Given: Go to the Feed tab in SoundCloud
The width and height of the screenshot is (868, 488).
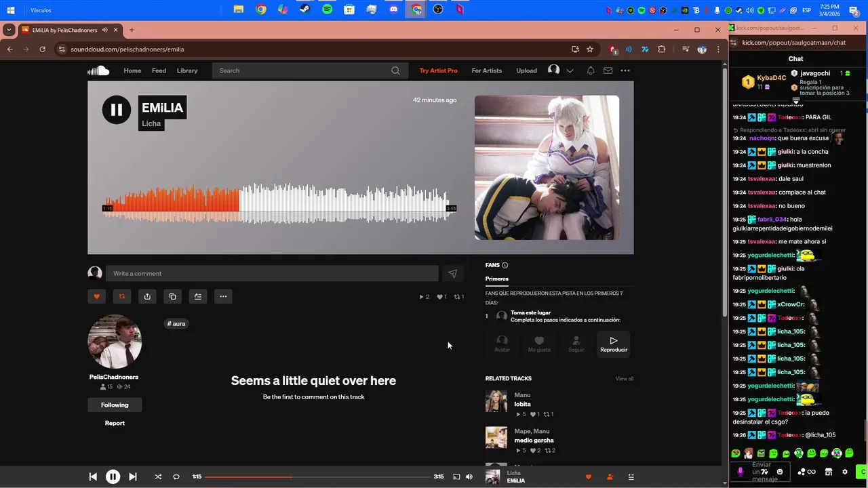Looking at the screenshot, I should tap(159, 70).
